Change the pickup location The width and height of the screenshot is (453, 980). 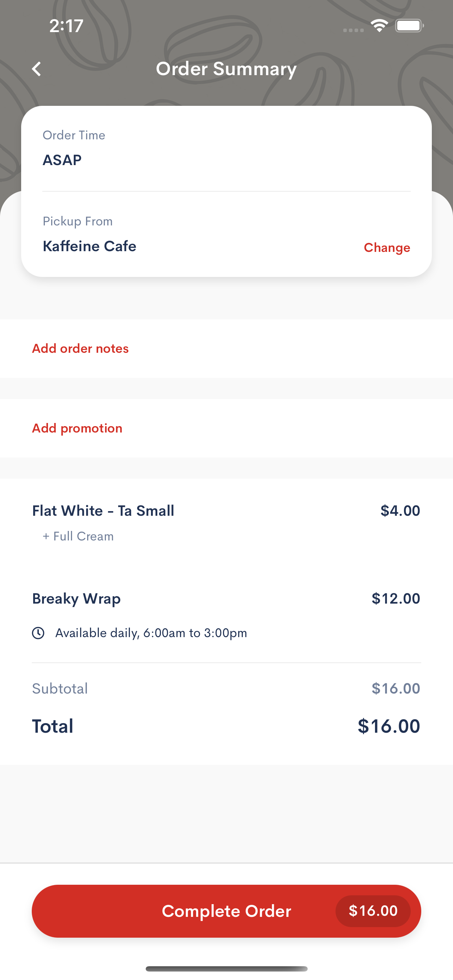point(387,248)
